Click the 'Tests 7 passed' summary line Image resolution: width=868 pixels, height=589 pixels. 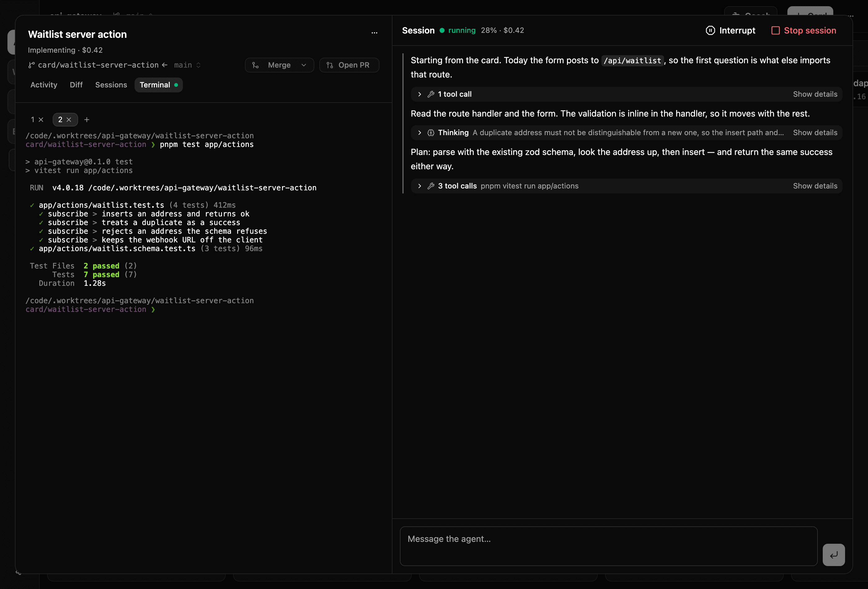click(95, 275)
